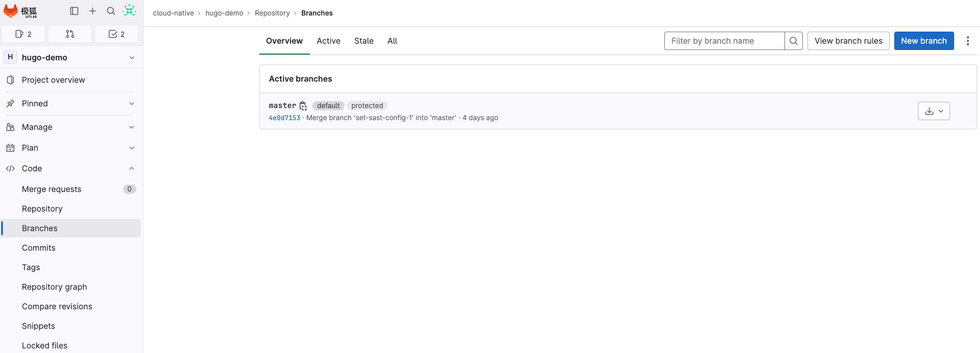This screenshot has width=980, height=353.
Task: Open Tags in the sidebar
Action: [71, 267]
